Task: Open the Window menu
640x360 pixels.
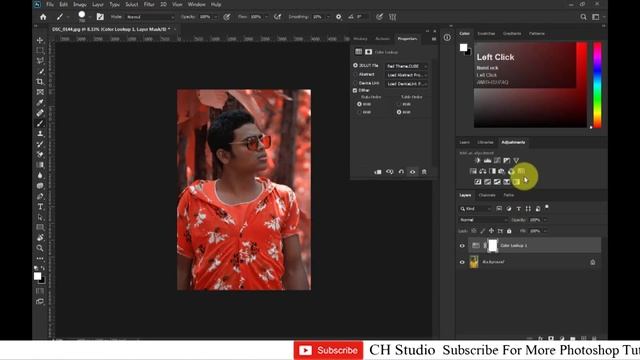Action: (196, 4)
